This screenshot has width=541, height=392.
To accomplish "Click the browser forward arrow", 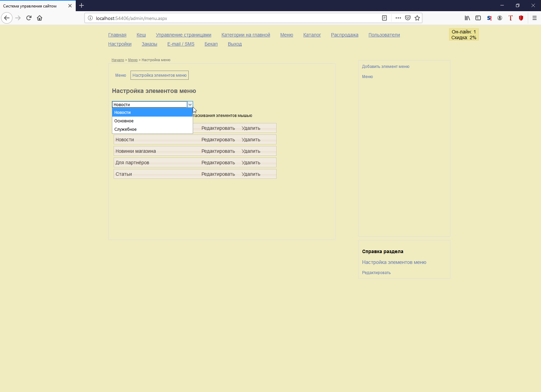I will tap(18, 18).
